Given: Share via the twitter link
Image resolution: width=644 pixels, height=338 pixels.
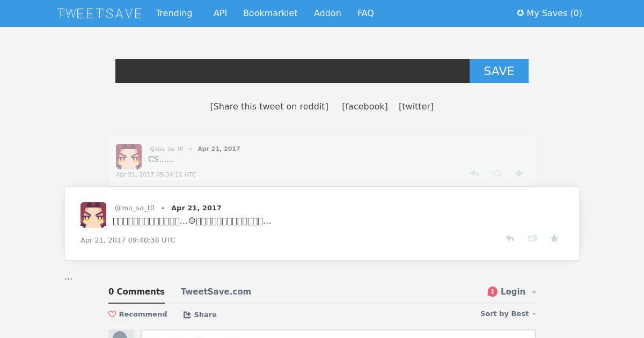Looking at the screenshot, I should click(x=416, y=106).
